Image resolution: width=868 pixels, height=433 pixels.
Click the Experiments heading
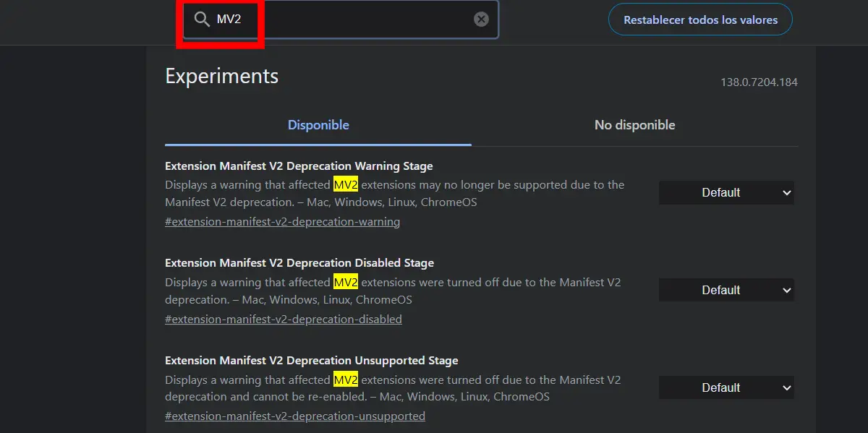[x=221, y=76]
